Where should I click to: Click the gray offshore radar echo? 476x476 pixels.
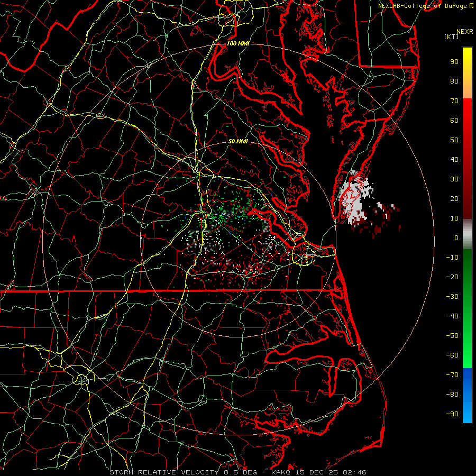[355, 197]
